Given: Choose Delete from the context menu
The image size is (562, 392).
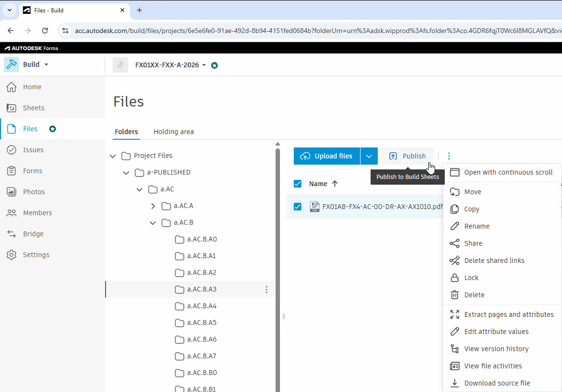Looking at the screenshot, I should [x=502, y=295].
